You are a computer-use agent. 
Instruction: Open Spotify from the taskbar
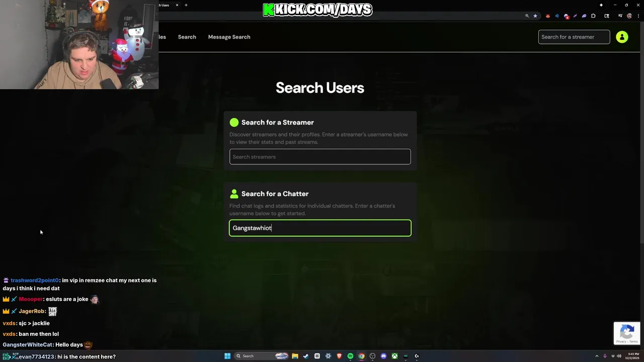(350, 356)
